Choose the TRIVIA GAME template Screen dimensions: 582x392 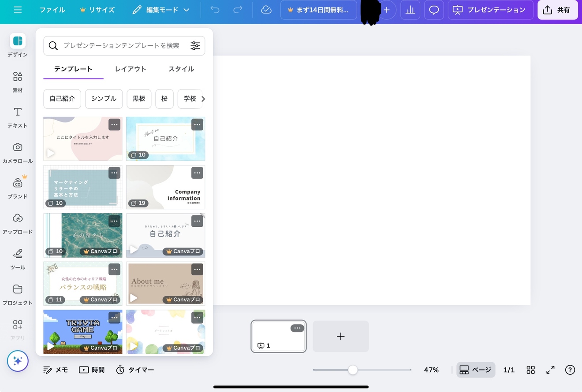tap(83, 332)
